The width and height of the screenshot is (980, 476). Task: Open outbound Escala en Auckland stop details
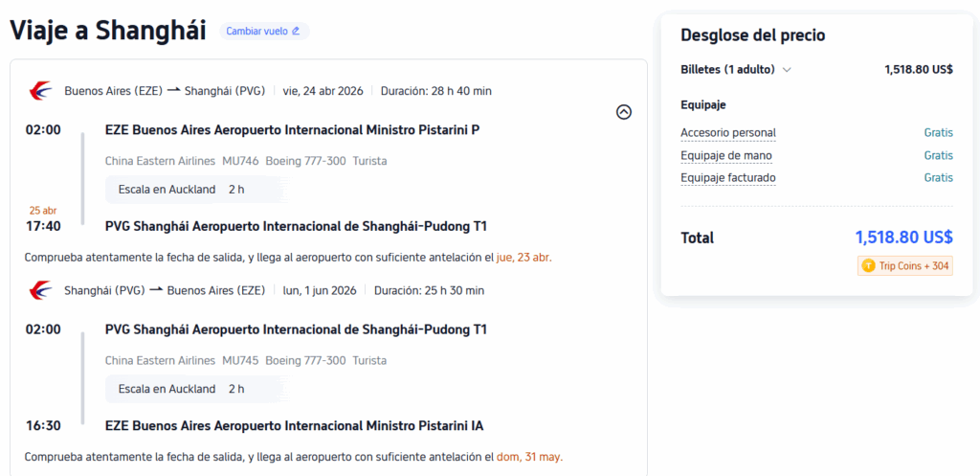pos(181,190)
